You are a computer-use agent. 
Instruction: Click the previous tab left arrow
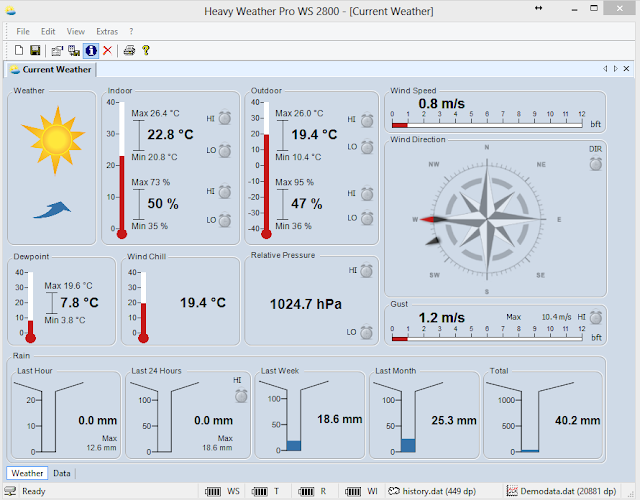click(x=605, y=69)
